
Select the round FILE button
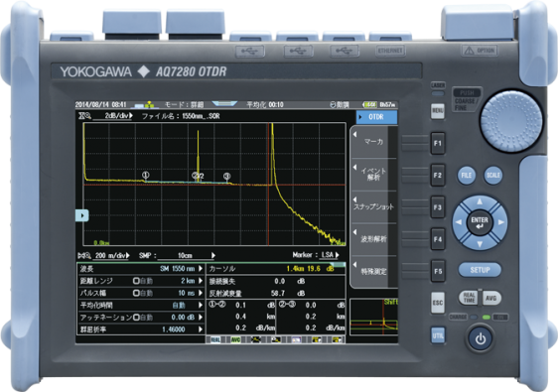467,175
